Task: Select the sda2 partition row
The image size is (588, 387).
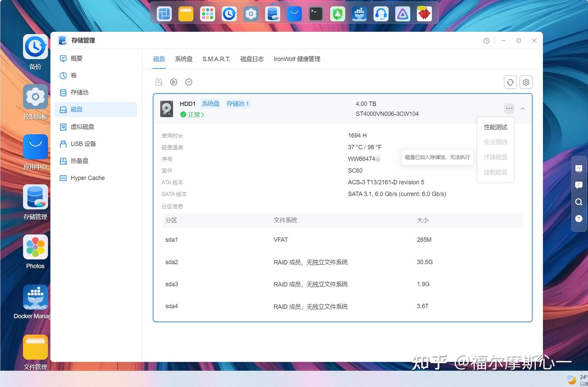Action: coord(343,262)
